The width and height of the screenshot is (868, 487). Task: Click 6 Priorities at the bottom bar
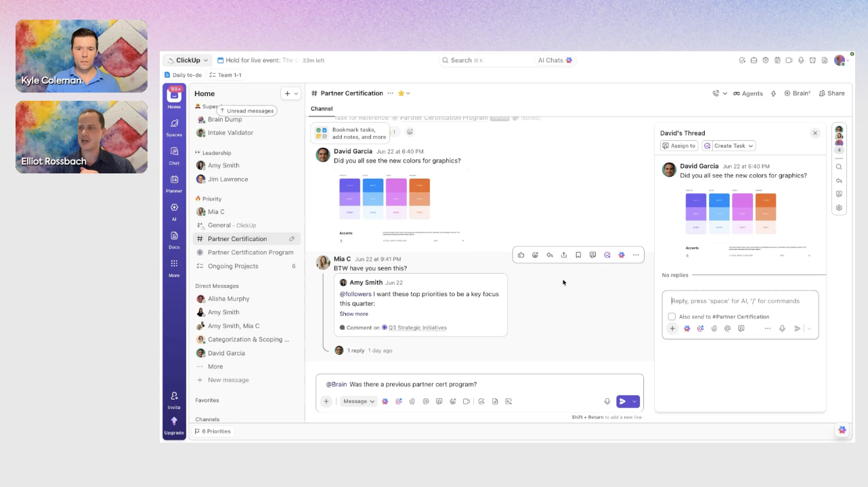point(213,431)
